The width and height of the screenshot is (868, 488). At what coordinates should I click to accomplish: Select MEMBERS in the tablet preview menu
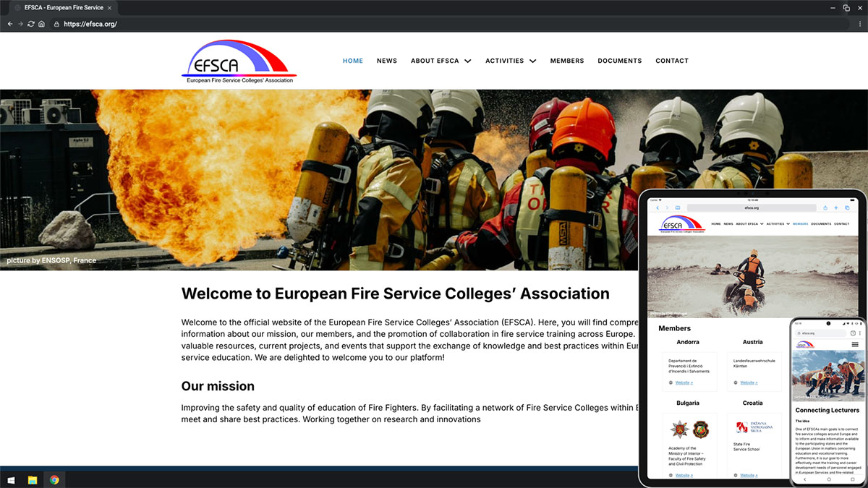point(801,224)
